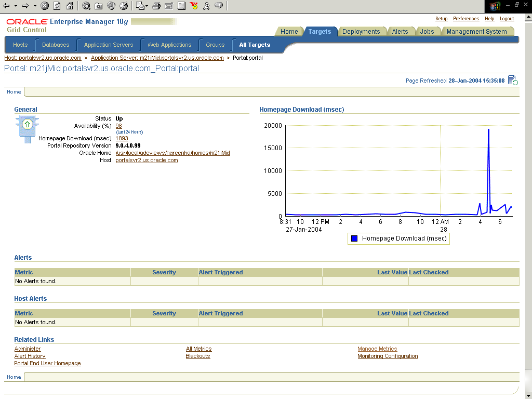This screenshot has width=532, height=399.
Task: Open the Alerts main tab
Action: 400,32
